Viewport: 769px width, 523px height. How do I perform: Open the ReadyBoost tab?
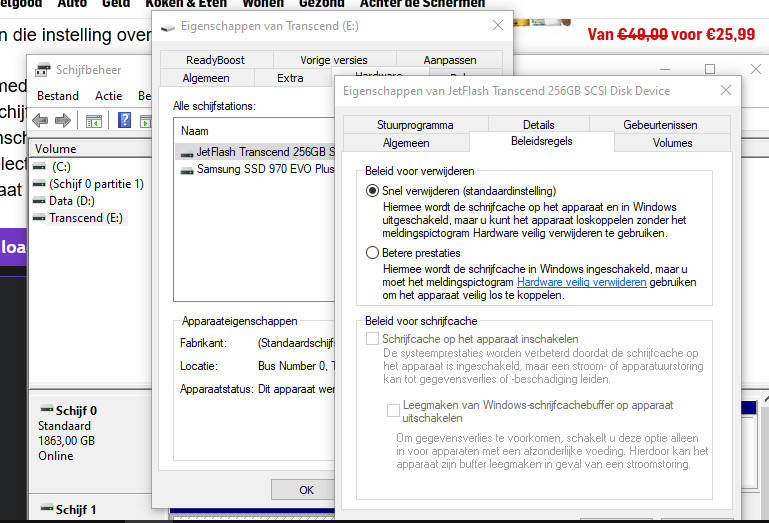(215, 60)
